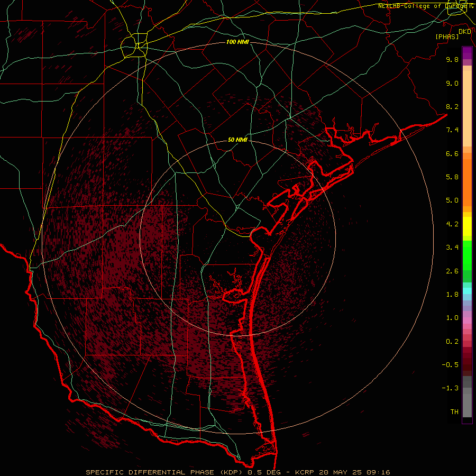Viewport: 476px width, 476px height.
Task: Click the "100 NMI" range ring label
Action: pyautogui.click(x=237, y=42)
